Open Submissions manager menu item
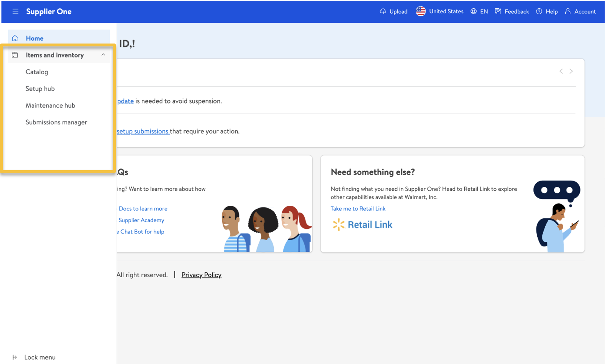This screenshot has width=605, height=364. pos(56,122)
